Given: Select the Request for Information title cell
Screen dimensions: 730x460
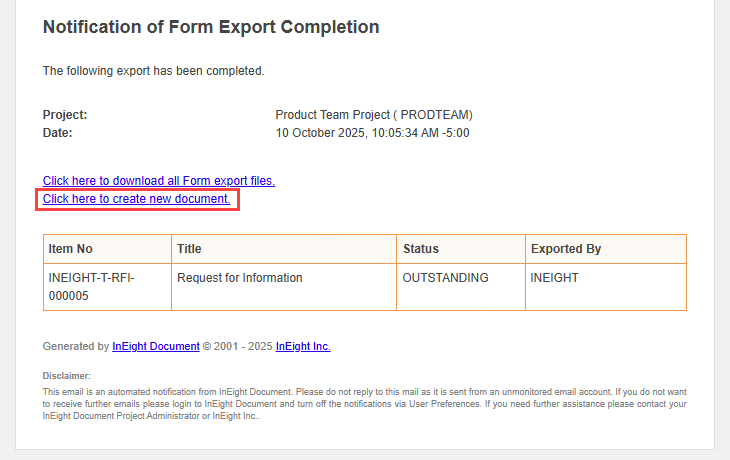Looking at the screenshot, I should point(239,278).
